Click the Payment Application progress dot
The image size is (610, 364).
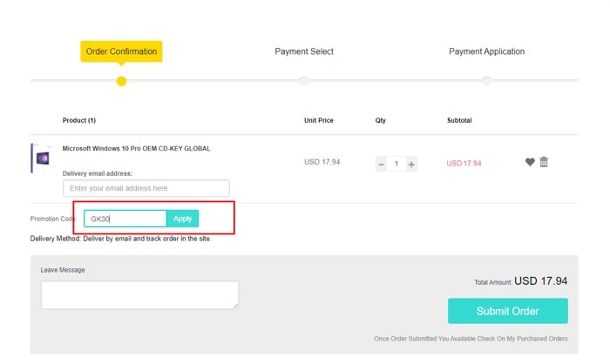point(486,81)
